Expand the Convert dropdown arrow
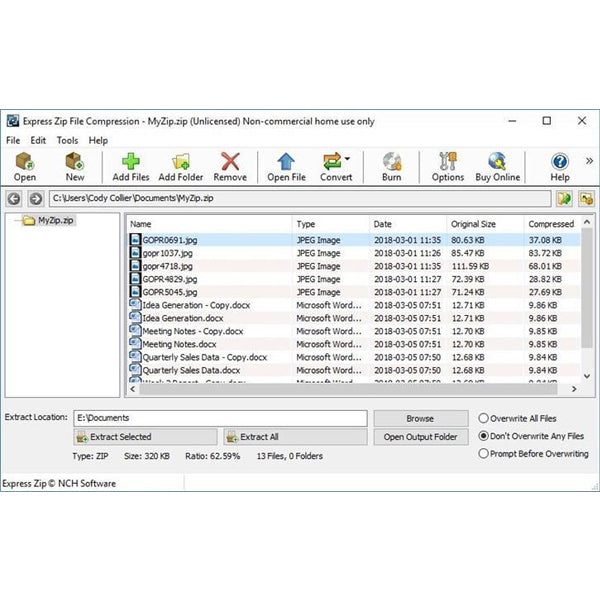The width and height of the screenshot is (600, 600). coord(347,158)
